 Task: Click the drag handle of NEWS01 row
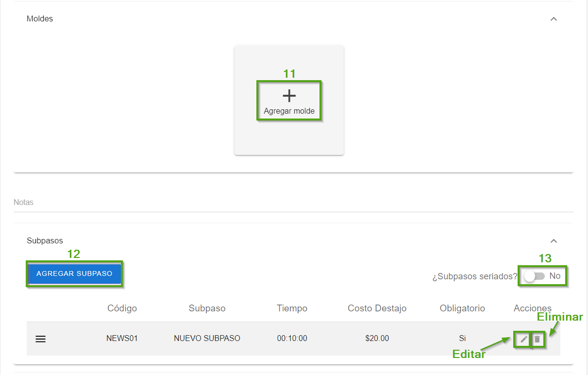(41, 339)
